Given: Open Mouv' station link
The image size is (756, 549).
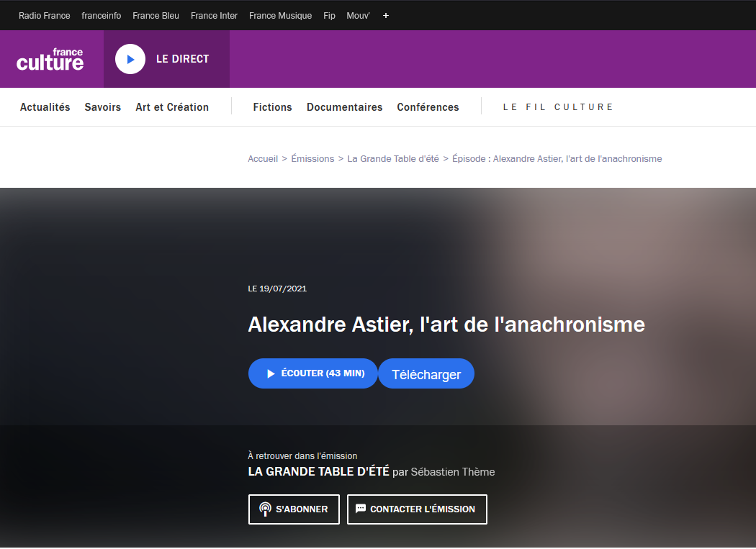Looking at the screenshot, I should [x=358, y=15].
